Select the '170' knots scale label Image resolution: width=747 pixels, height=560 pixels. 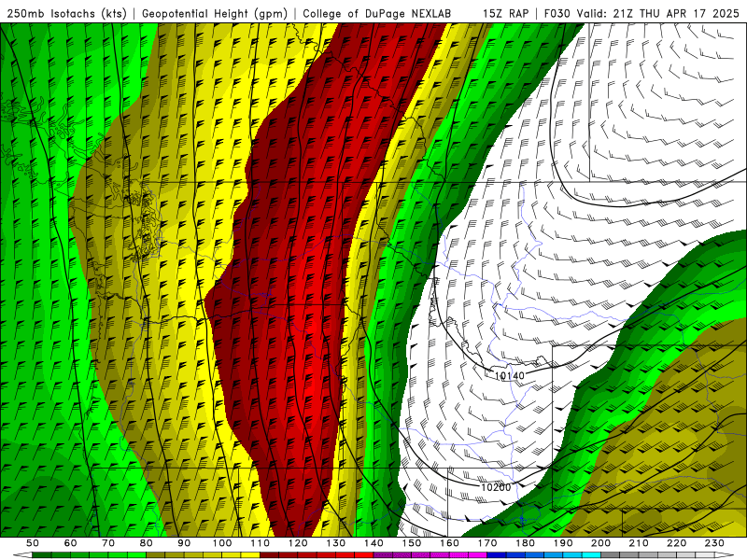point(487,543)
